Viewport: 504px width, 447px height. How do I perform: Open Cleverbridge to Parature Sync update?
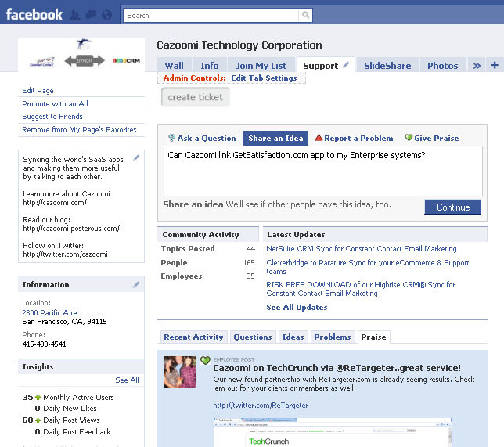pyautogui.click(x=368, y=267)
